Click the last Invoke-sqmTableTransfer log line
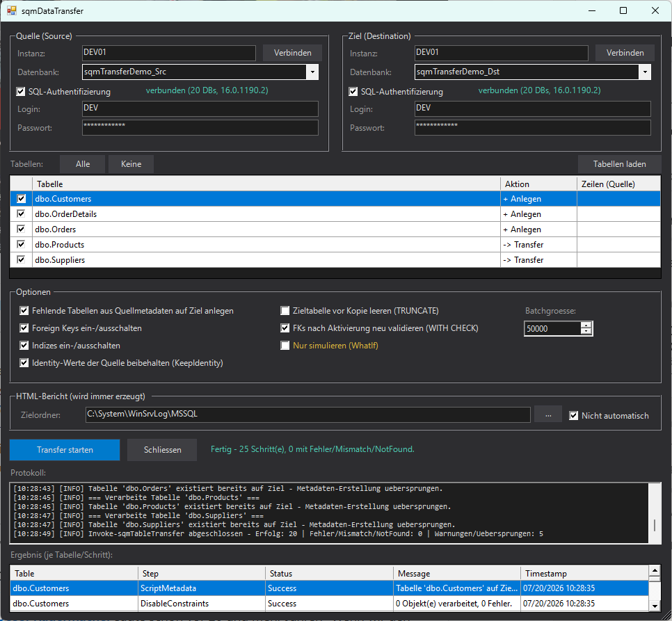The height and width of the screenshot is (621, 672). pyautogui.click(x=278, y=533)
